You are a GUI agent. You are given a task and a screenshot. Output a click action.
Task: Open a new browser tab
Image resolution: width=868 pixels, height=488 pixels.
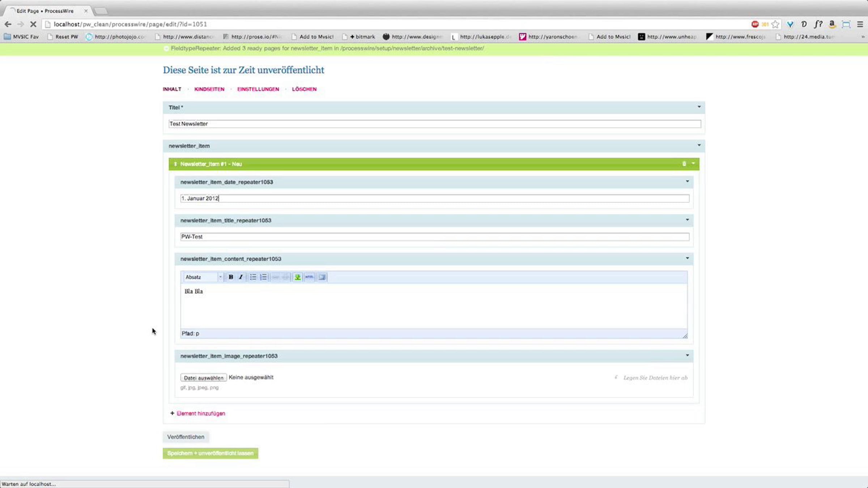[101, 11]
